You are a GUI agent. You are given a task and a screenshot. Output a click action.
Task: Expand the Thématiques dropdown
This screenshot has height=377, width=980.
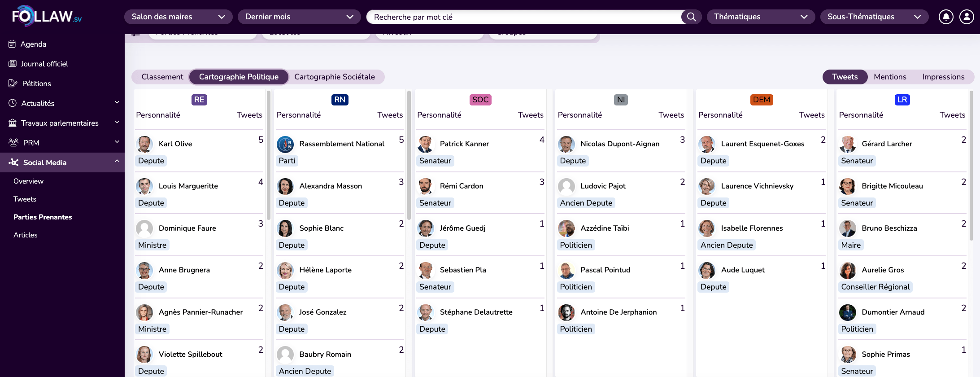coord(760,17)
